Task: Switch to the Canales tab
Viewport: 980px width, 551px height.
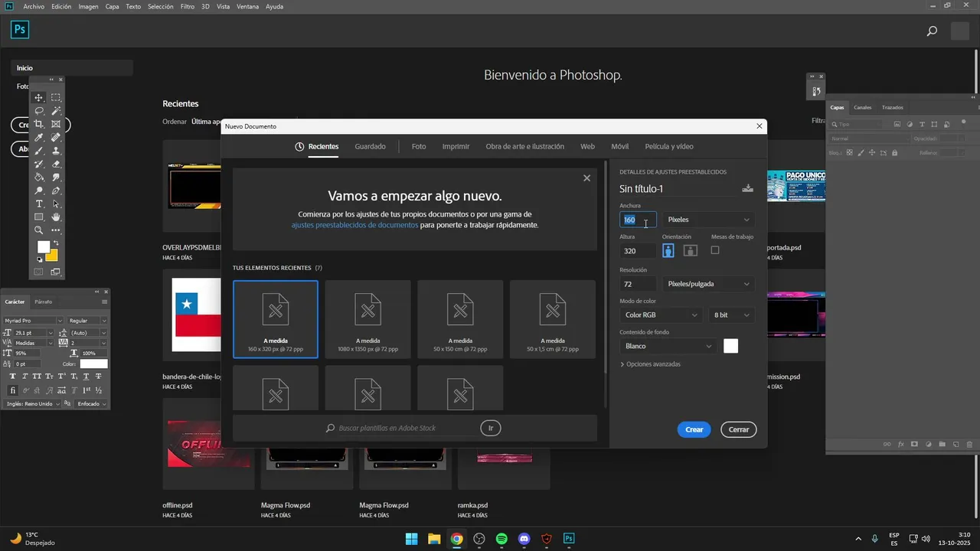Action: pyautogui.click(x=862, y=107)
